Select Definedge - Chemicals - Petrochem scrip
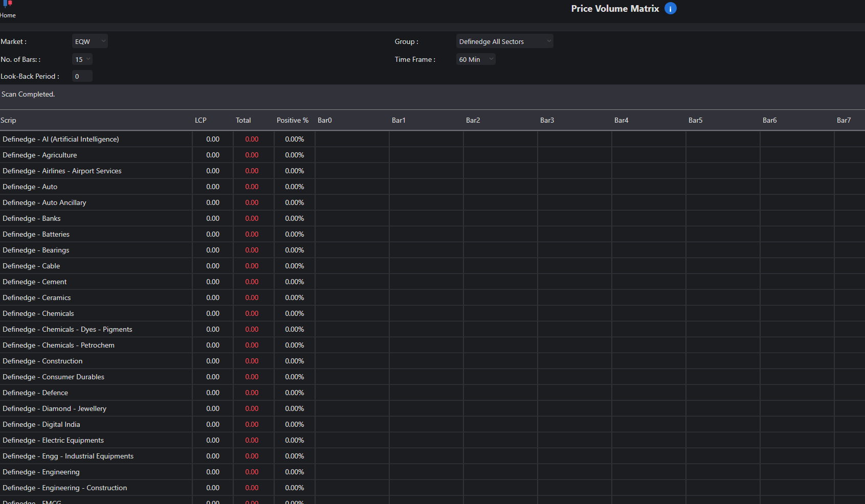The width and height of the screenshot is (865, 504). click(59, 345)
